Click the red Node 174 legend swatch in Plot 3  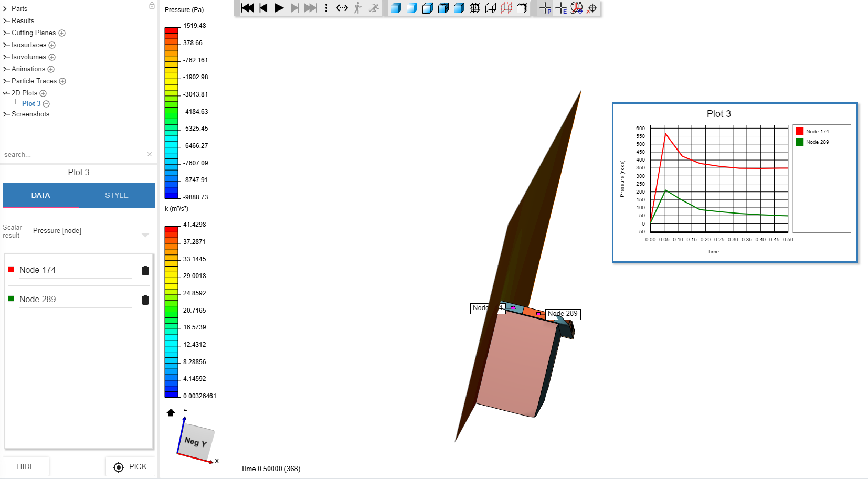coord(799,132)
